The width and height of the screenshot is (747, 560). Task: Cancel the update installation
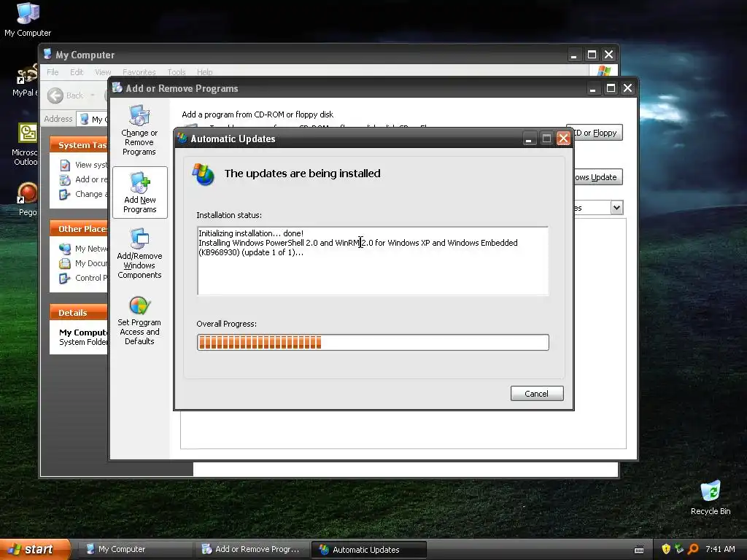(537, 393)
